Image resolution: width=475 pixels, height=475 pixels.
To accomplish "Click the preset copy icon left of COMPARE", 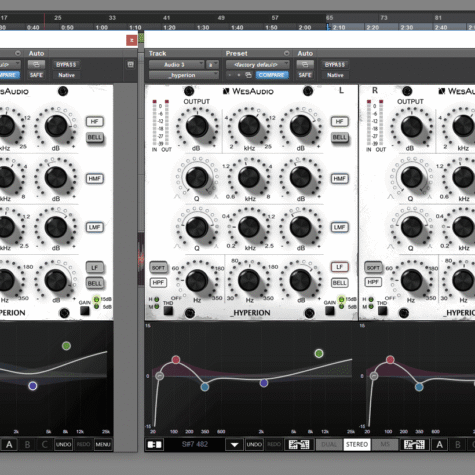I will pos(248,75).
